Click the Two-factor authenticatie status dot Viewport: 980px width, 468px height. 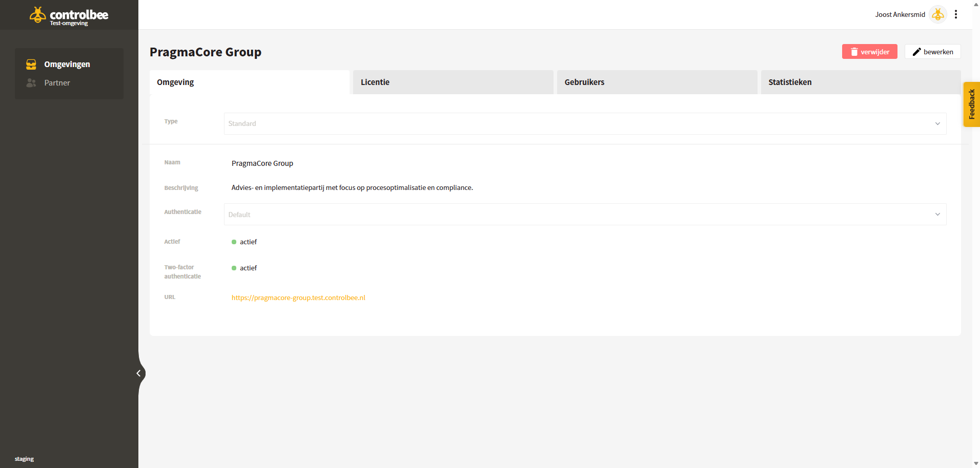[x=234, y=268]
